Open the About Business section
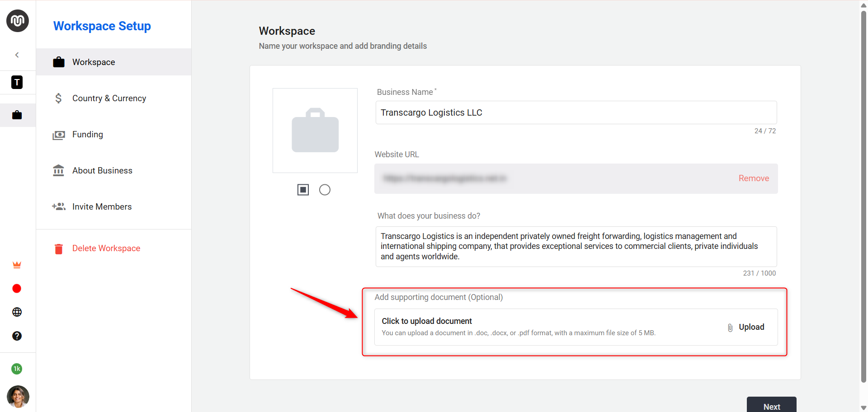868x412 pixels. pyautogui.click(x=114, y=170)
